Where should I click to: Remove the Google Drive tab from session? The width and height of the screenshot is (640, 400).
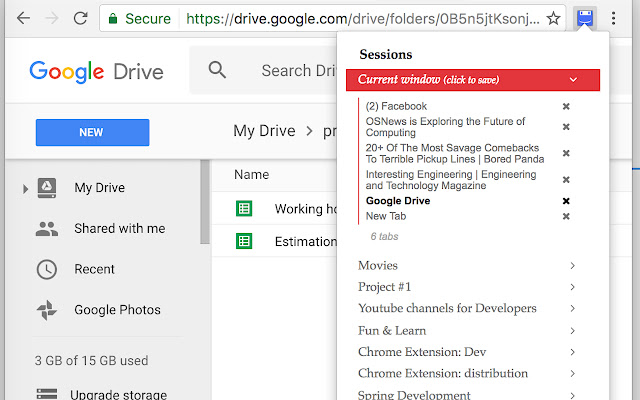coord(566,201)
